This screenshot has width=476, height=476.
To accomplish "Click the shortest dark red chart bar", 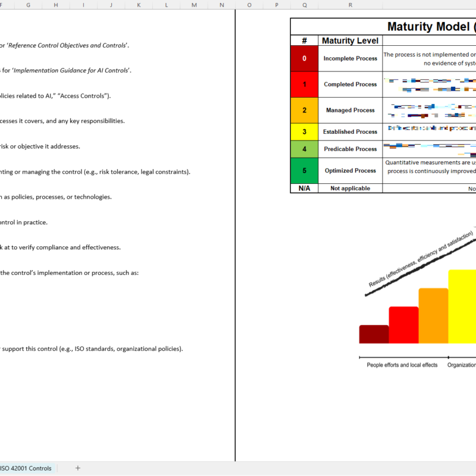I will coord(374,334).
